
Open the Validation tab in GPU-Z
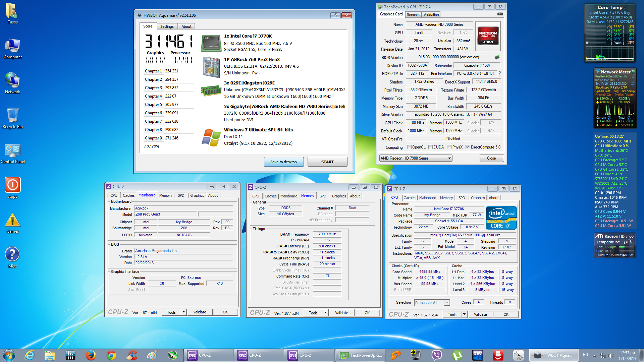(431, 15)
